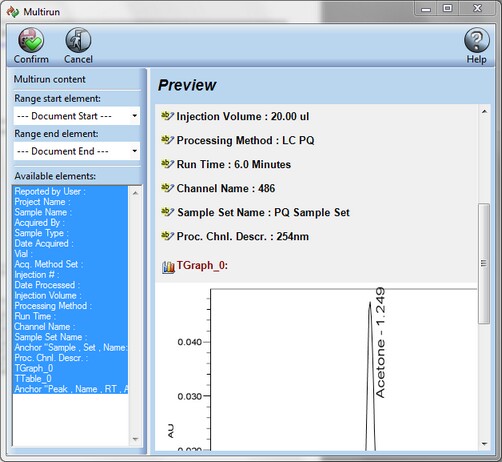Open the Range start element dropdown
The image size is (502, 462).
coord(77,116)
